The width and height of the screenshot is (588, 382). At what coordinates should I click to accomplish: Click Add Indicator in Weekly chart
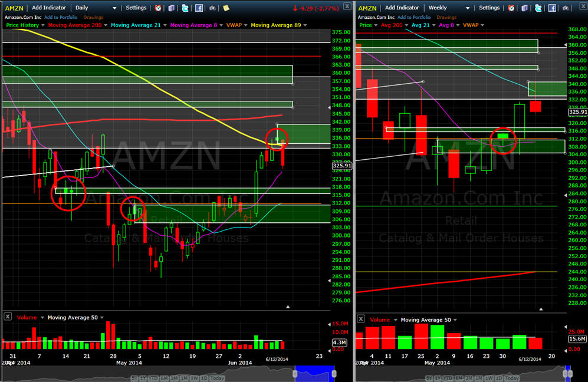point(402,8)
